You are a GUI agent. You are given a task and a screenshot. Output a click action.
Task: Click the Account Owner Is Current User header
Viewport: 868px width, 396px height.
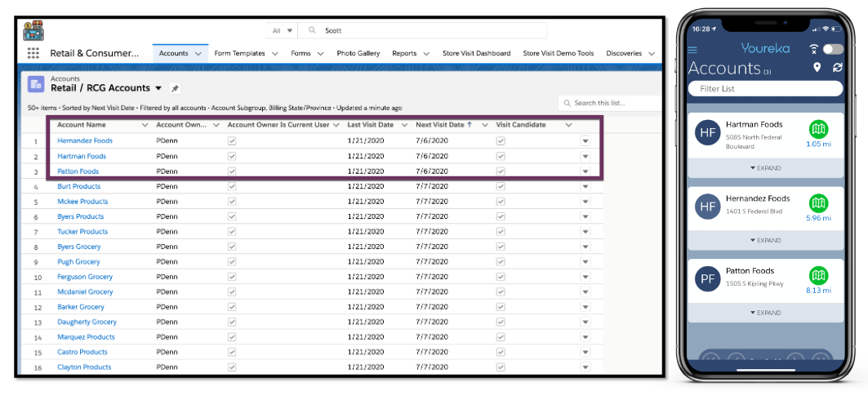(x=278, y=125)
